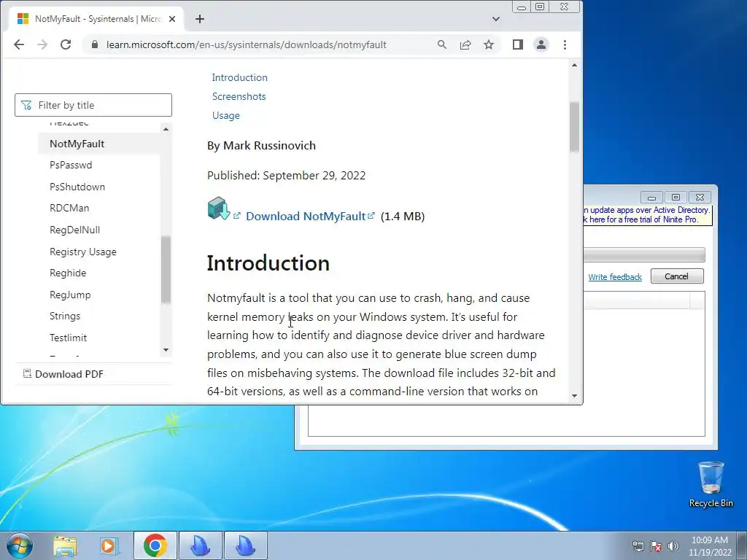
Task: Share this page via share icon
Action: 465,44
